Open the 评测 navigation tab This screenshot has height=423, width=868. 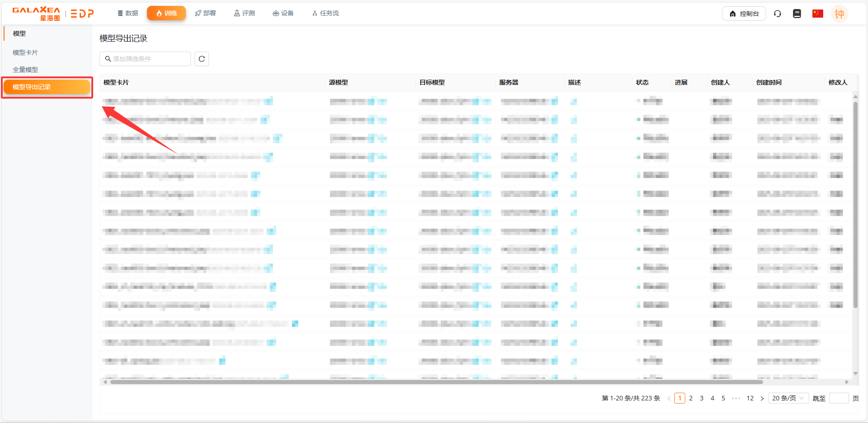tap(244, 13)
